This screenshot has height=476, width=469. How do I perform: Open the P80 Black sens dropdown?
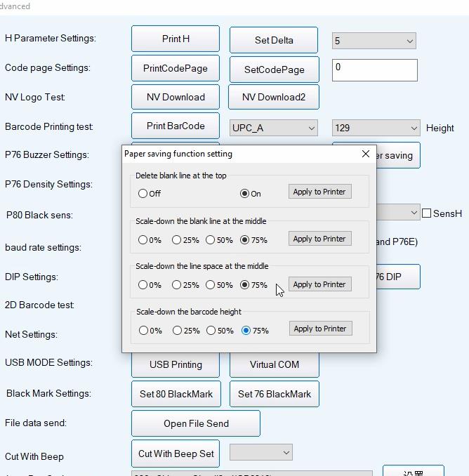coord(398,212)
